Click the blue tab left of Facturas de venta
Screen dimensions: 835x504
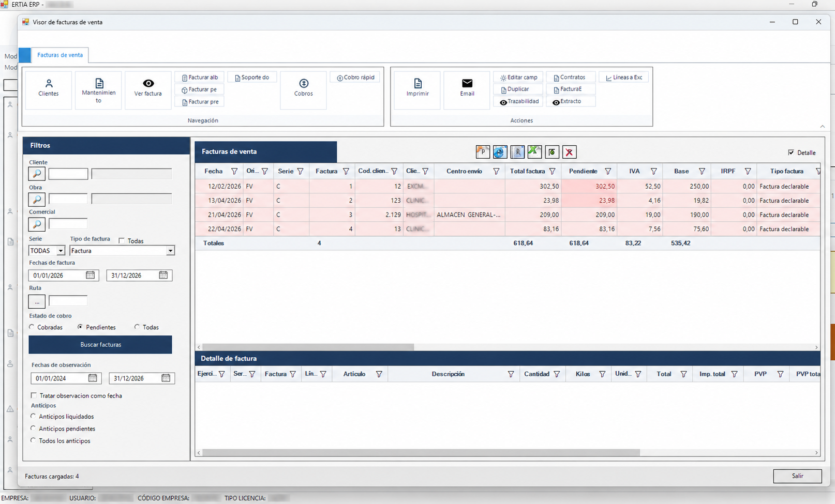pos(24,55)
